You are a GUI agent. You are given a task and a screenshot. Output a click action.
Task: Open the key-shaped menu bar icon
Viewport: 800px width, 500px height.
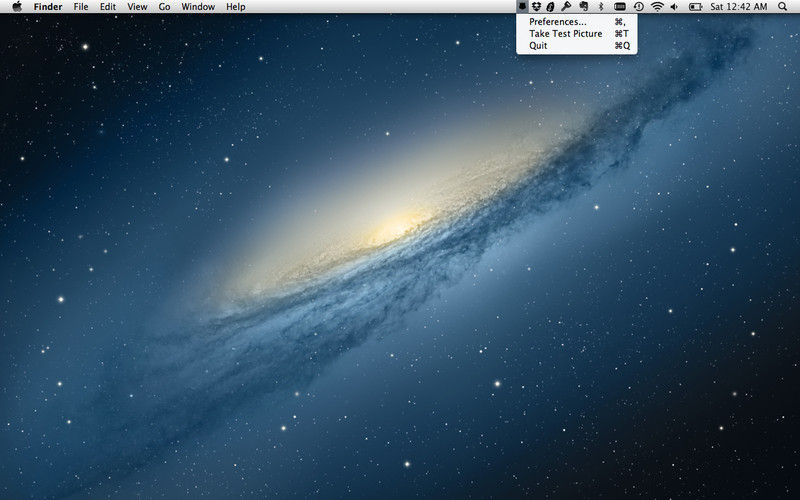click(566, 7)
